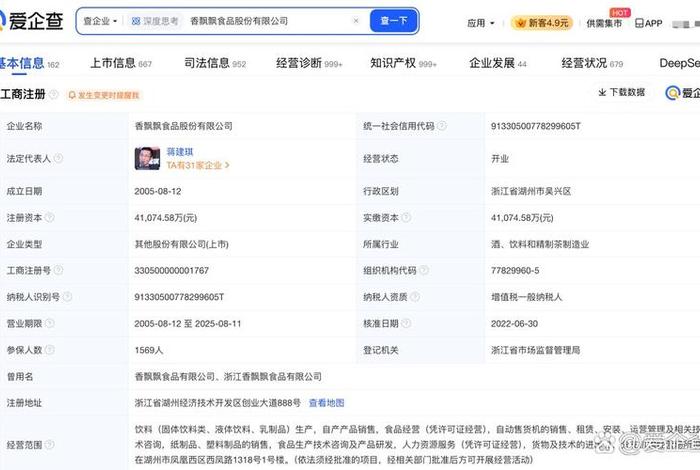The width and height of the screenshot is (700, 470).
Task: Click the legal representative's photo thumbnail
Action: coord(147,158)
